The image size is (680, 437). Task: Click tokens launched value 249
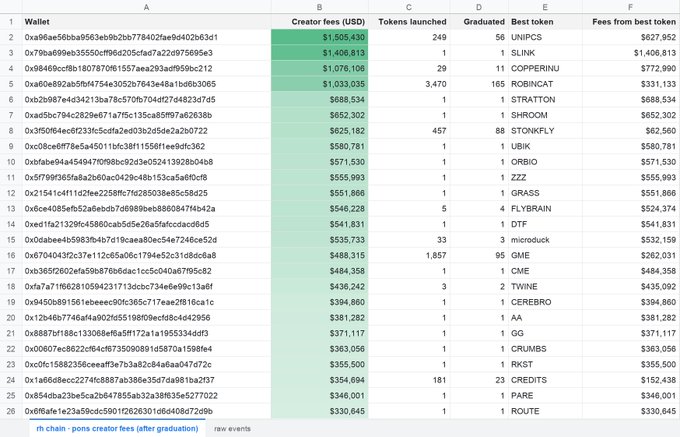click(x=409, y=37)
